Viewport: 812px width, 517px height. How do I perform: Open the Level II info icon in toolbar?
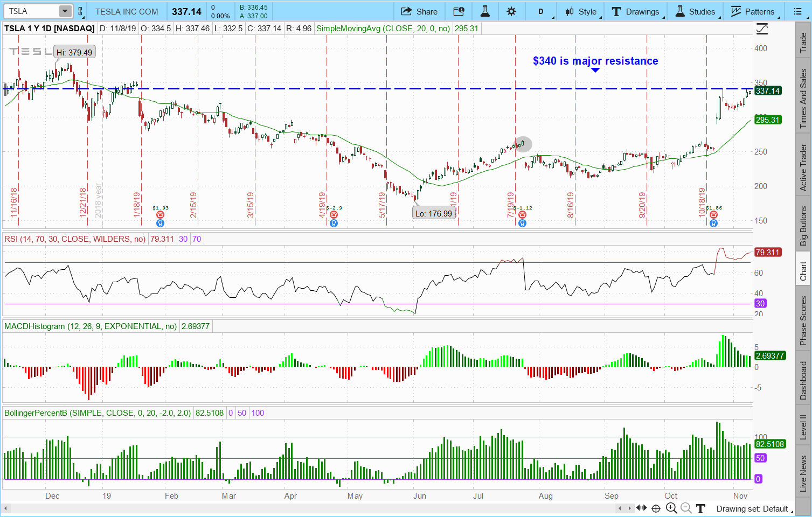459,11
